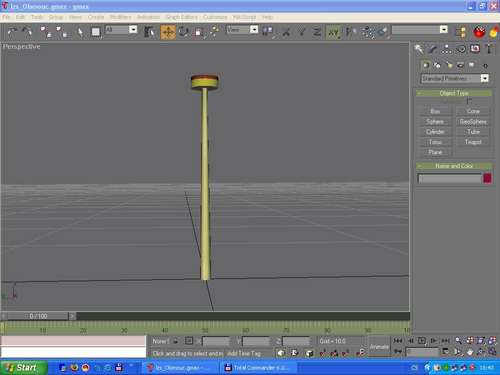Jump to the start frame
This screenshot has height=375, width=500.
coord(397,341)
